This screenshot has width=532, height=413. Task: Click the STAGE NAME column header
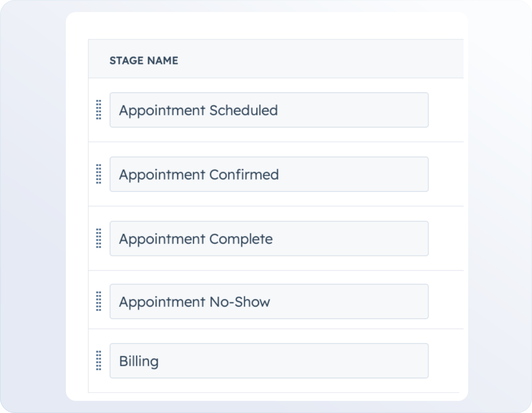point(144,61)
